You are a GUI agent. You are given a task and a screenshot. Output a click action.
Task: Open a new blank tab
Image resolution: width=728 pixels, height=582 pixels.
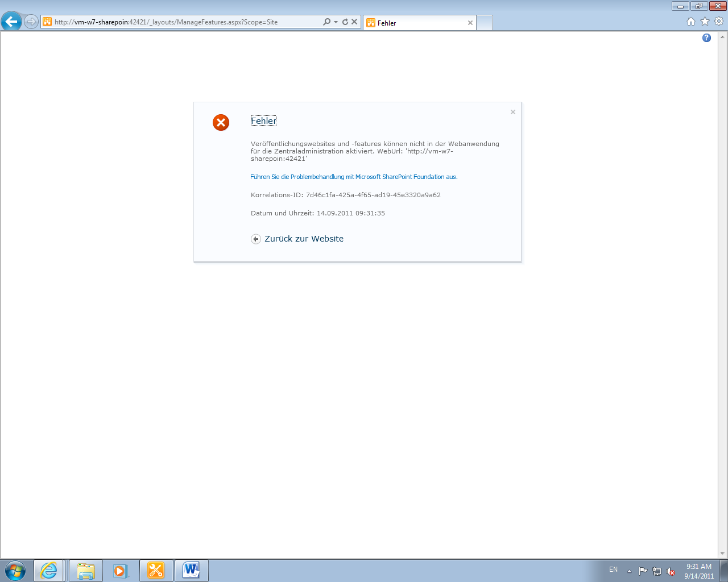484,23
